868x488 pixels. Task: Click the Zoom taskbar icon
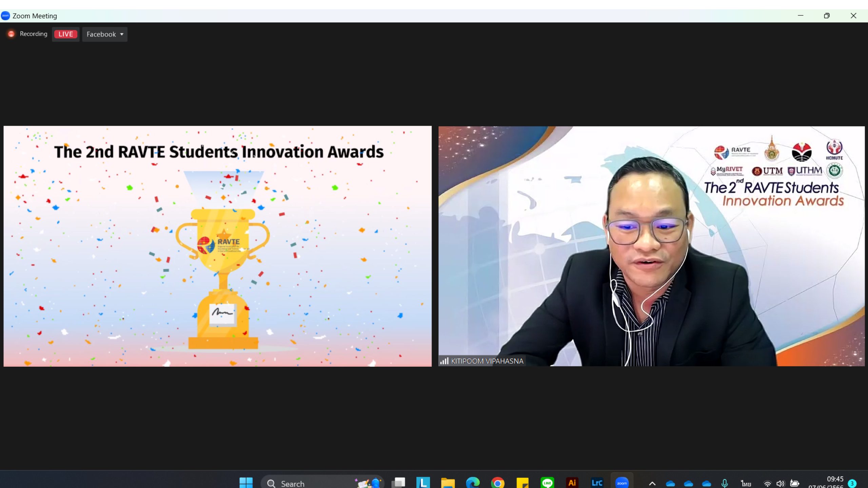[622, 483]
